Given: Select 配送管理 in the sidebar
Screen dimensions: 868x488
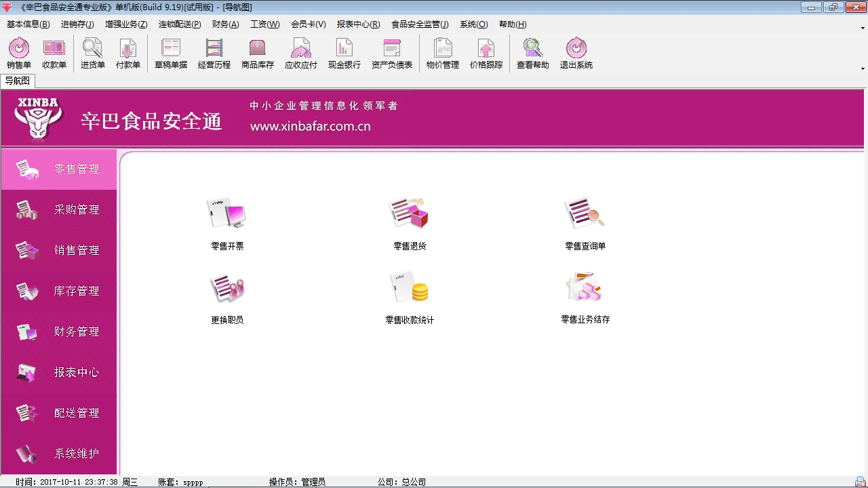Looking at the screenshot, I should 59,413.
